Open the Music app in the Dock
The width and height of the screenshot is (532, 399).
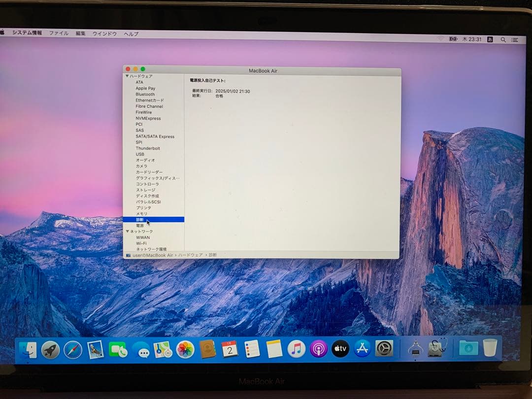pos(296,348)
